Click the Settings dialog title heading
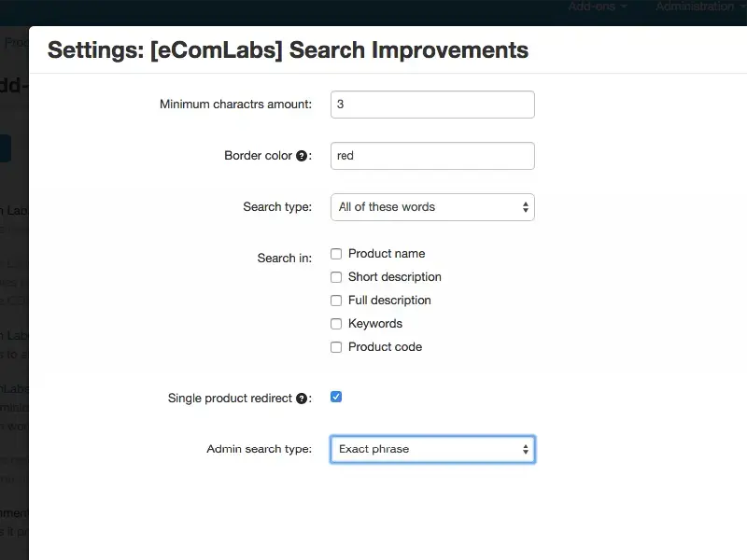747x560 pixels. pyautogui.click(x=288, y=49)
